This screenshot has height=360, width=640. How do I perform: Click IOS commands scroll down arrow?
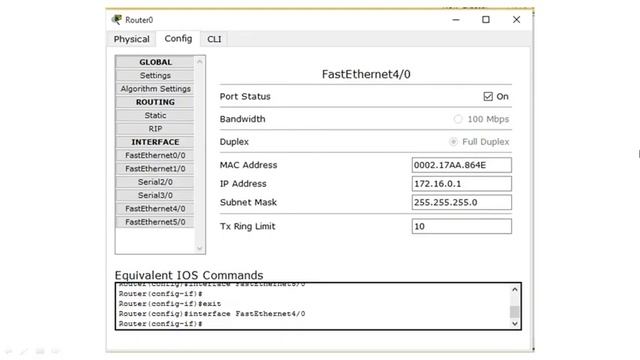pyautogui.click(x=515, y=324)
